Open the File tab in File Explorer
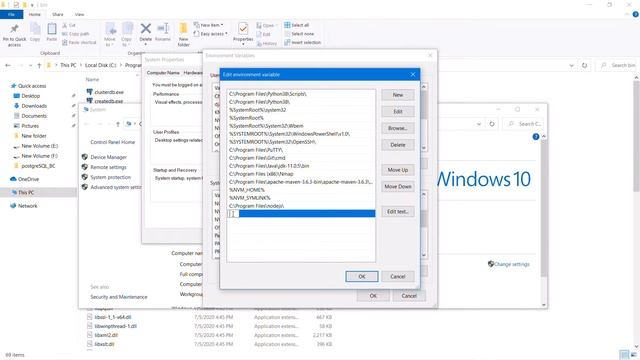The height and width of the screenshot is (360, 640). click(x=11, y=14)
